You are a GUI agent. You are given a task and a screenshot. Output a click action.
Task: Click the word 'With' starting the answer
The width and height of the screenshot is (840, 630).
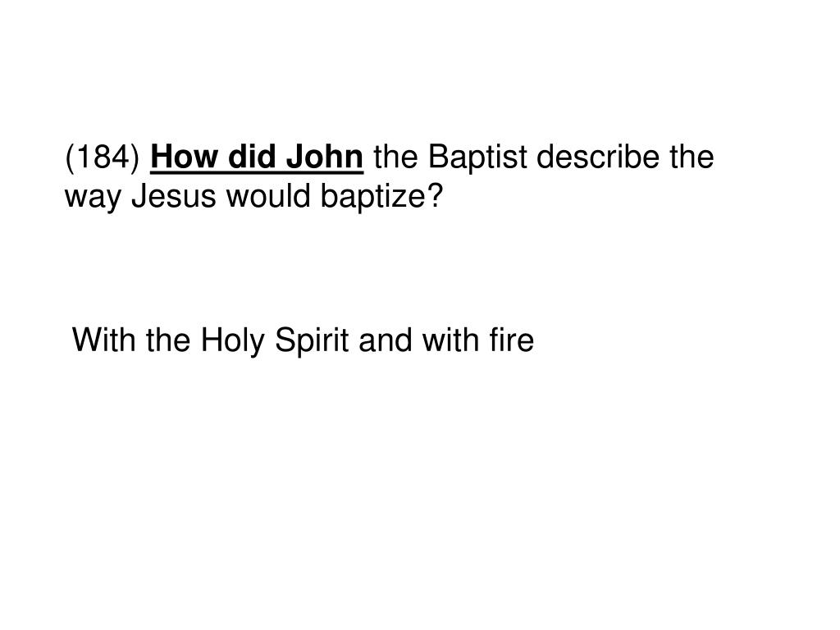click(x=104, y=340)
